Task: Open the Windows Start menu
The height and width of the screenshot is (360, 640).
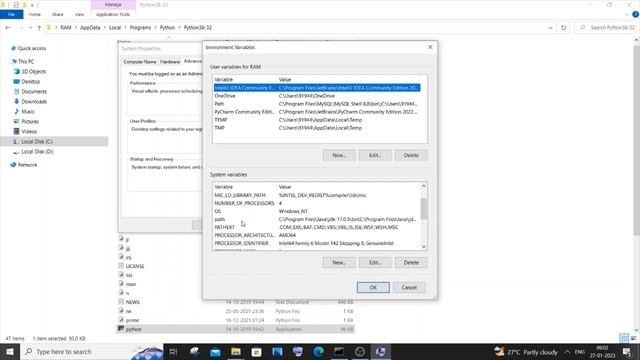Action: [10, 351]
